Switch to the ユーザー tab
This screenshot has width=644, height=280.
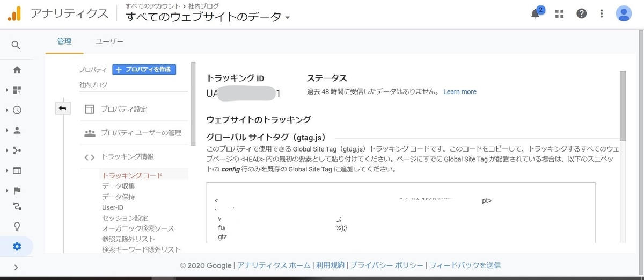pyautogui.click(x=109, y=41)
